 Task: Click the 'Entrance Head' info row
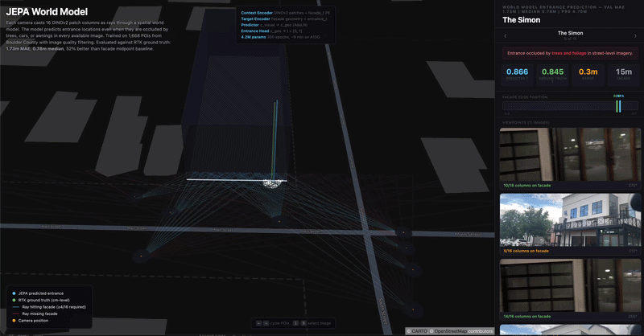pos(271,31)
